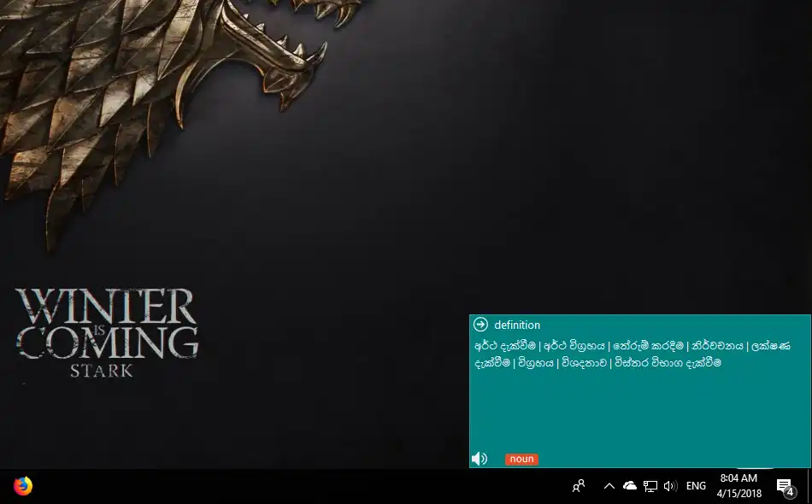This screenshot has height=504, width=812.
Task: Show hidden system tray icons
Action: click(609, 486)
